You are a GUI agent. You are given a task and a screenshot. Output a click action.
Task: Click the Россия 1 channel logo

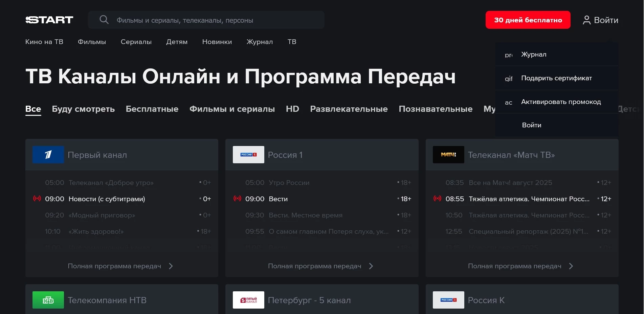248,154
